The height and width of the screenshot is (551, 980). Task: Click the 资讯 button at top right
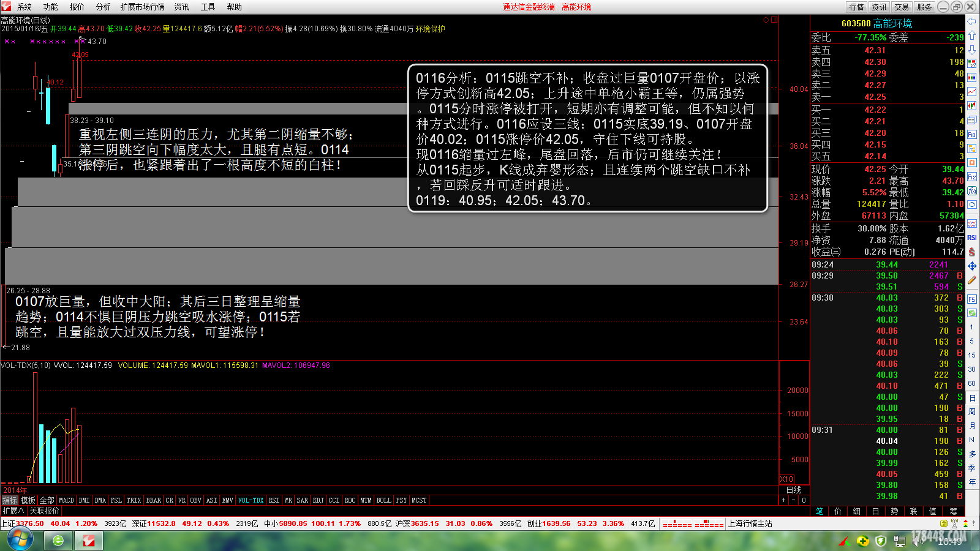click(879, 7)
